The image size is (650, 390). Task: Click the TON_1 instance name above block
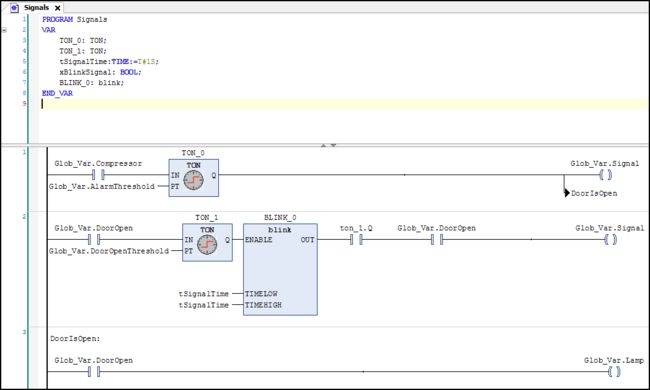coord(206,218)
